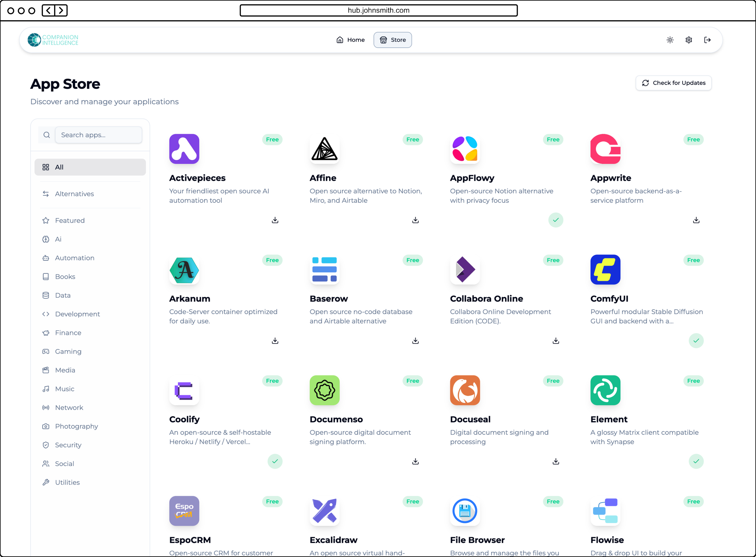Click AppFlowy's installed checkmark badge
The height and width of the screenshot is (557, 756).
point(556,220)
